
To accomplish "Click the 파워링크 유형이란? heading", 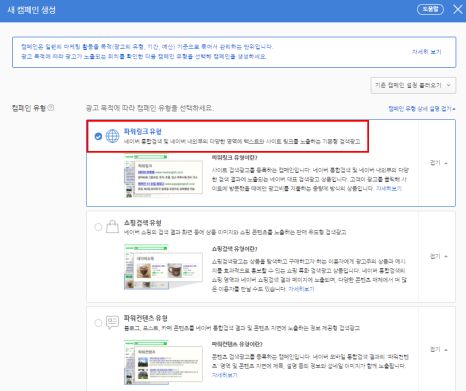I will [x=235, y=157].
